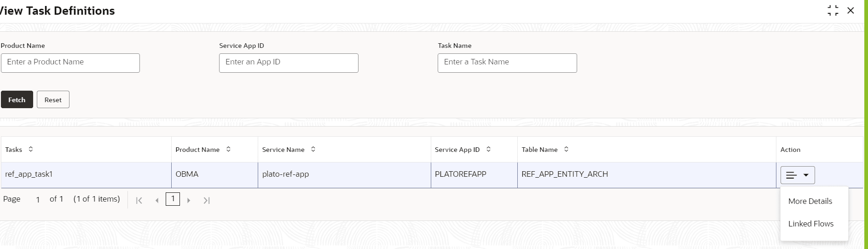Viewport: 868px width, 249px height.
Task: Collapse the window with restore icon
Action: (x=833, y=11)
